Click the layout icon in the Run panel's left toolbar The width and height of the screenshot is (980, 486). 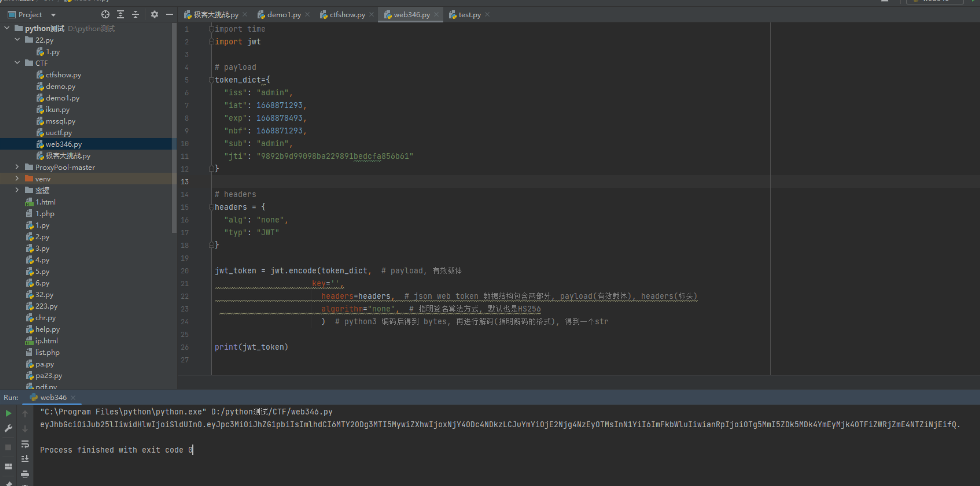pyautogui.click(x=8, y=466)
